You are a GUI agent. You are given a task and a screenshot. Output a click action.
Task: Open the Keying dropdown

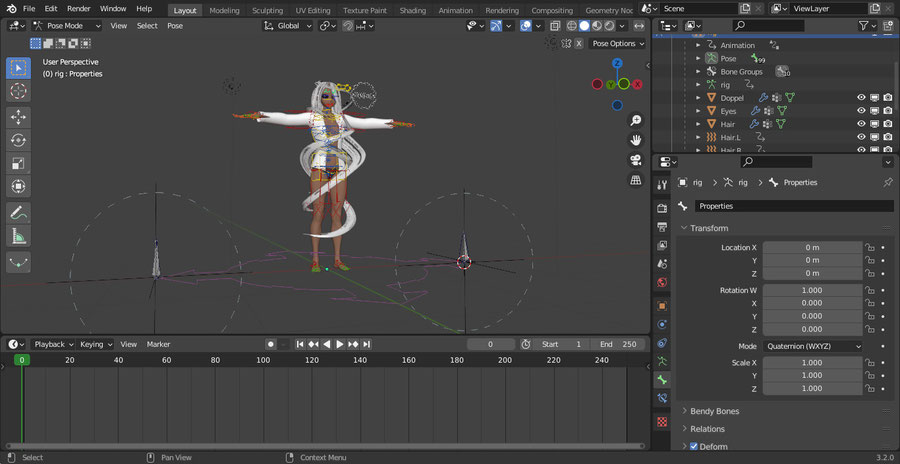pos(96,344)
